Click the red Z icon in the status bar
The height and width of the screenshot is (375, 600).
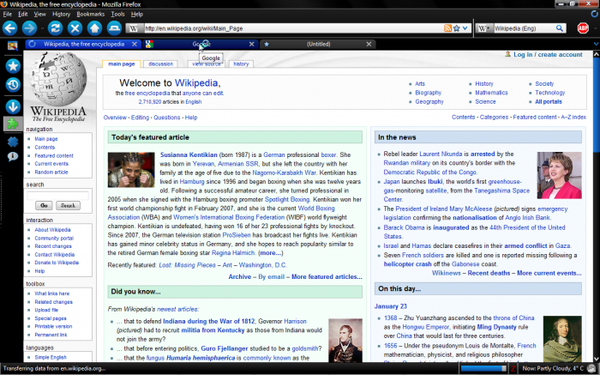click(514, 368)
